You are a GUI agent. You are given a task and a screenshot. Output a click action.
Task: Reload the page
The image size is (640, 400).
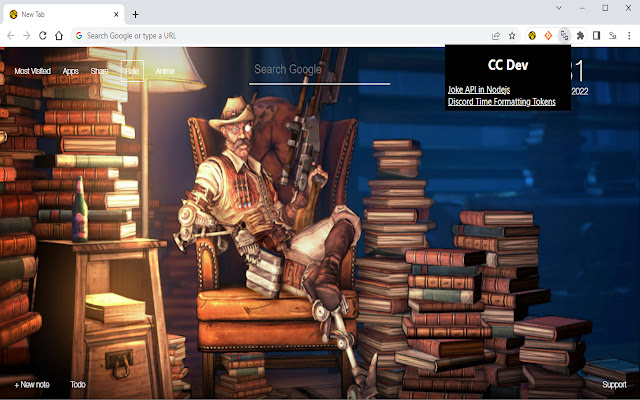pyautogui.click(x=42, y=36)
